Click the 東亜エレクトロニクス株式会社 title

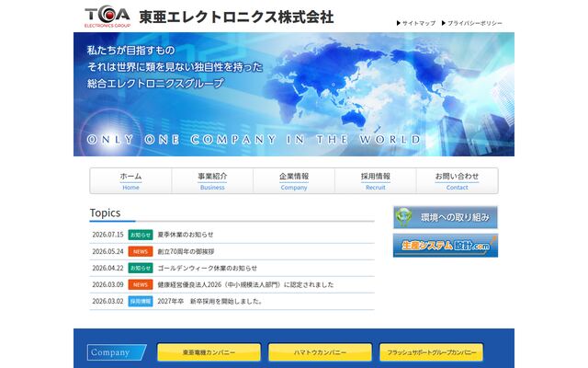pos(236,17)
